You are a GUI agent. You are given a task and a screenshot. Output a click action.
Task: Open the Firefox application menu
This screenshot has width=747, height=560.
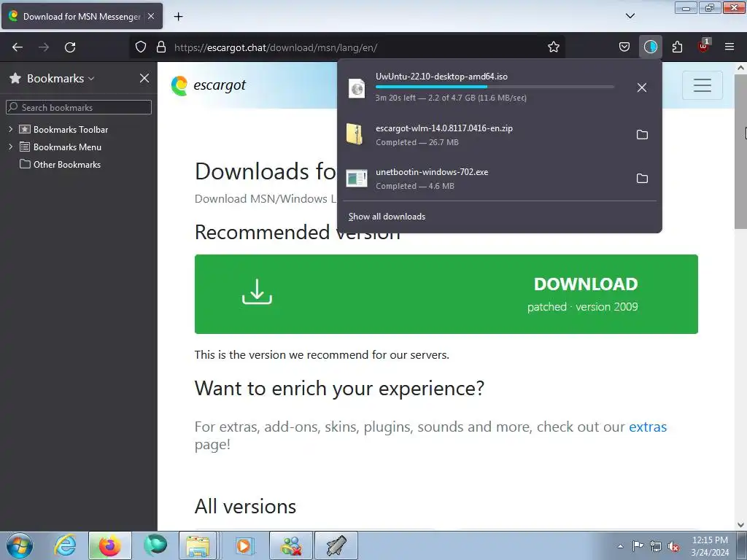pyautogui.click(x=729, y=47)
